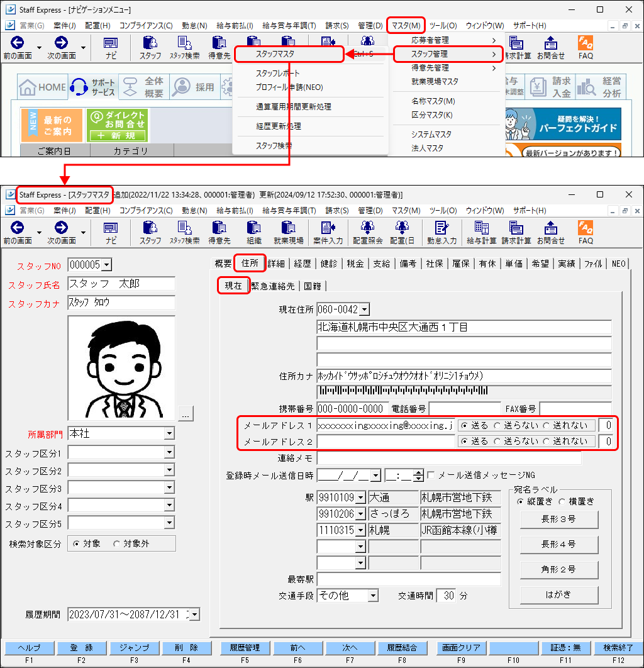
Task: Open 給与計算 from the lower toolbar
Action: pyautogui.click(x=481, y=233)
